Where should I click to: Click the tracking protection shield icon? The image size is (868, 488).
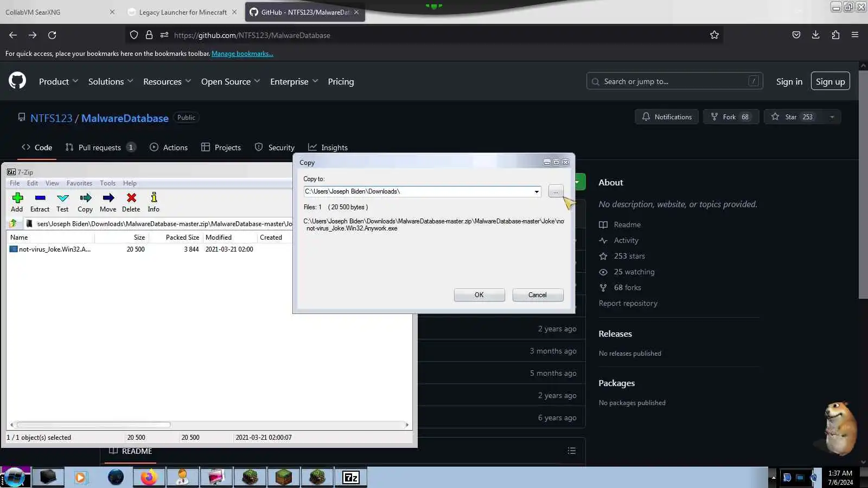coord(134,35)
